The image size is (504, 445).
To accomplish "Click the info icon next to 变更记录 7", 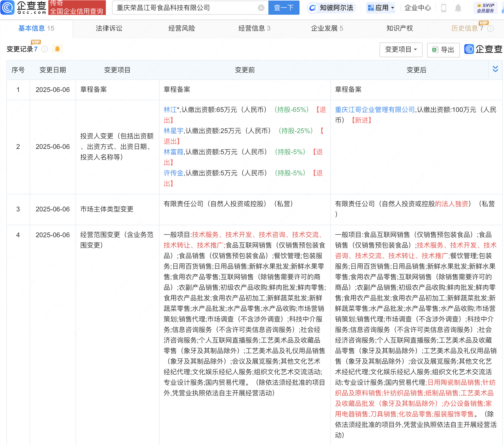I will coord(44,49).
